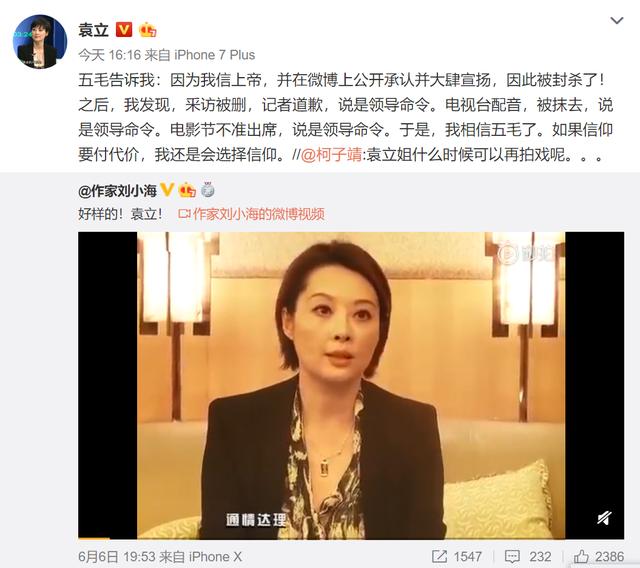The image size is (640, 568).
Task: Open the 袁立 username profile link
Action: (93, 30)
